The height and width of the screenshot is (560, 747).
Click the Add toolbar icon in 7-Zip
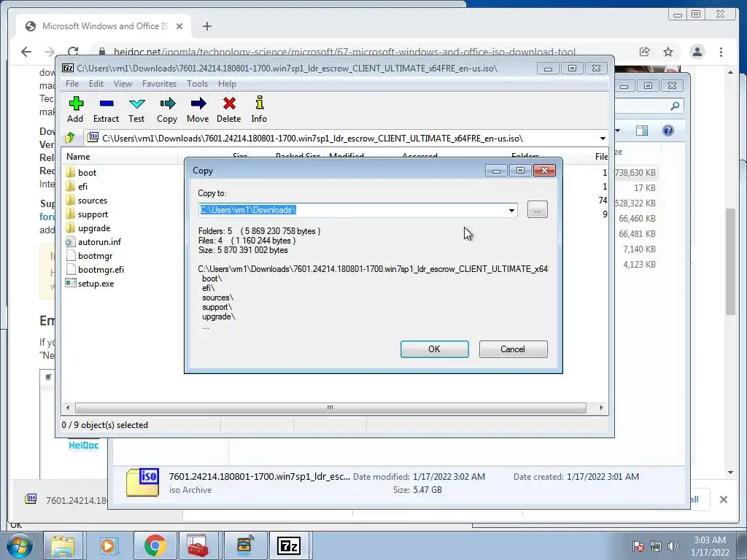click(x=76, y=104)
